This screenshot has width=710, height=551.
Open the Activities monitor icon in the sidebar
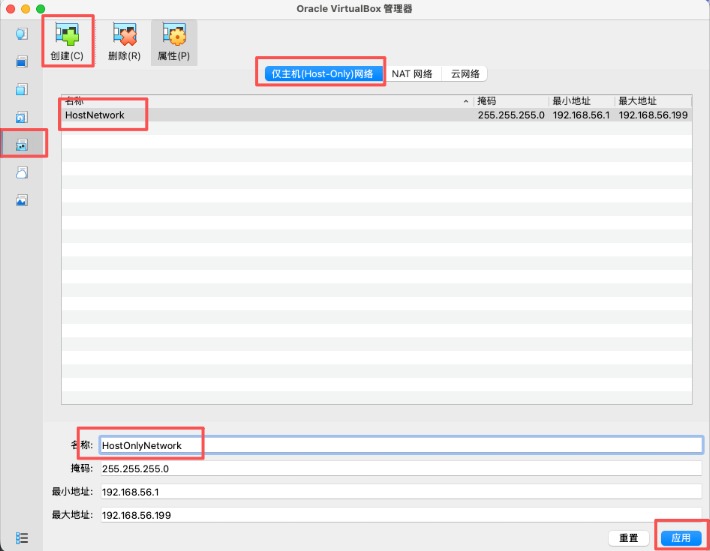[x=22, y=200]
